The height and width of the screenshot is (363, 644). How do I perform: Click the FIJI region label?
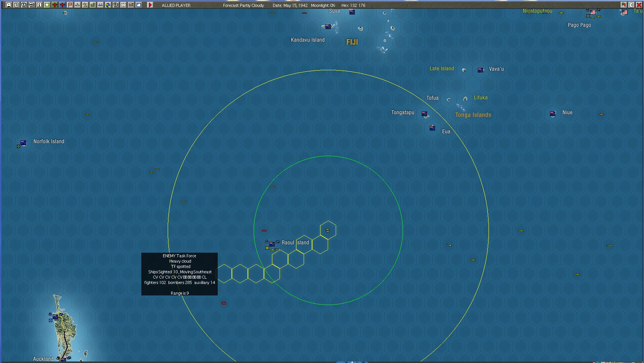352,42
